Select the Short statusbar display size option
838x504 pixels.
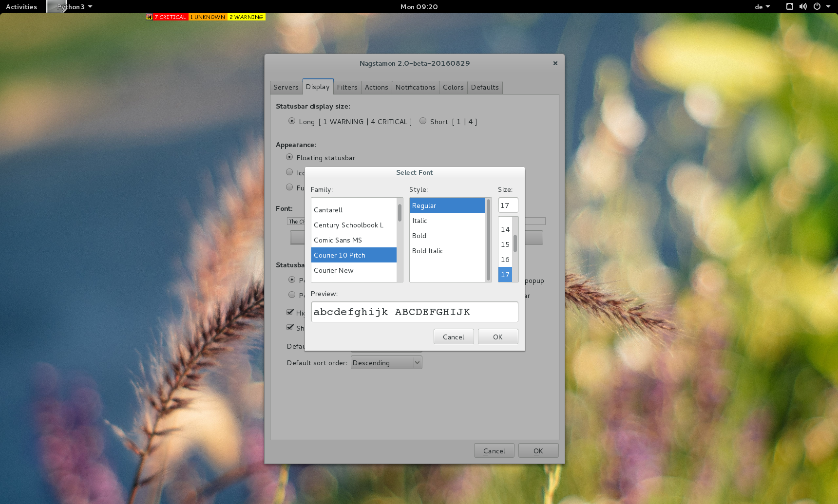[423, 121]
